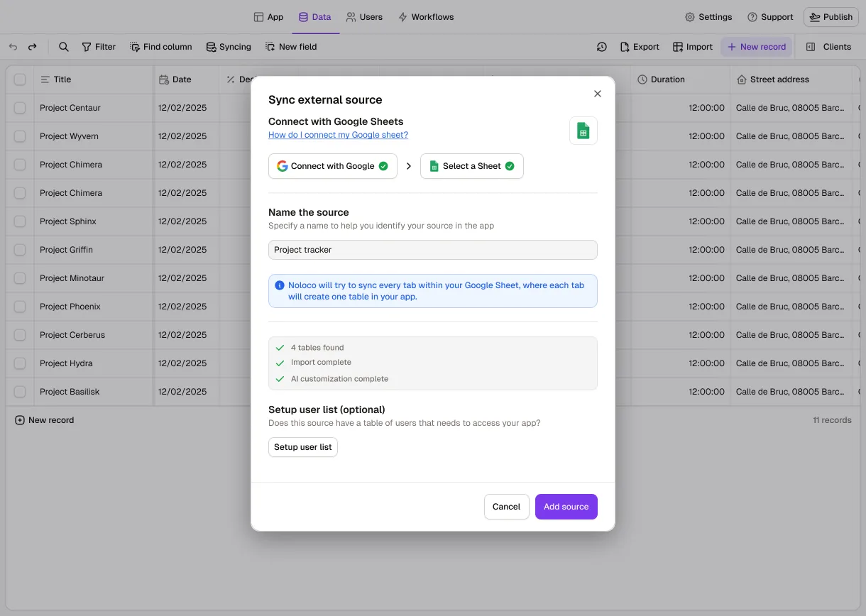Click the Project Phoenix title cell
866x616 pixels.
pyautogui.click(x=93, y=307)
